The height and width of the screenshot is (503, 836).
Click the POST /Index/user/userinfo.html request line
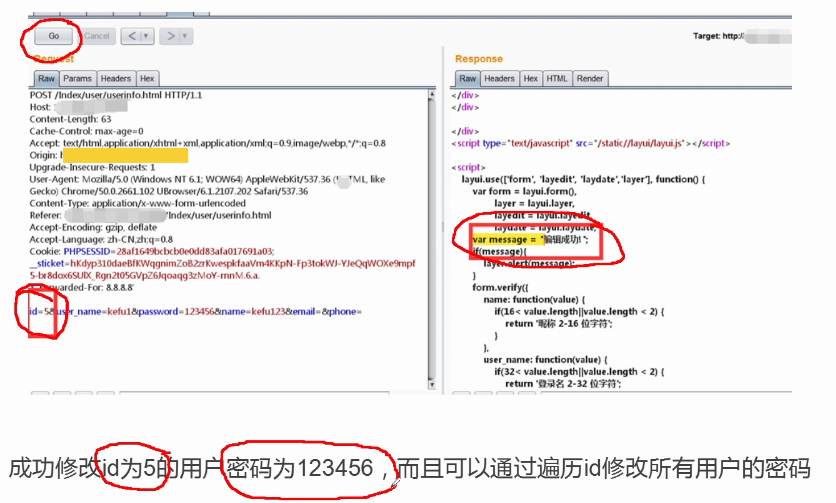coord(116,95)
